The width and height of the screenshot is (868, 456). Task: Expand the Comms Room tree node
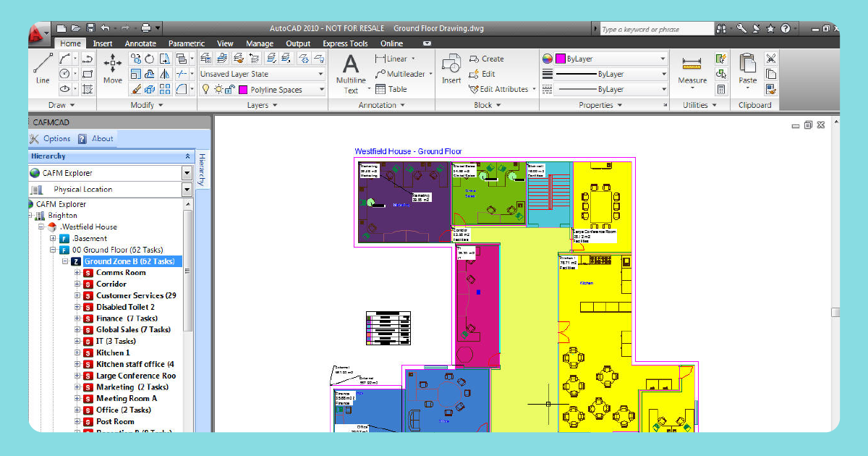[77, 273]
